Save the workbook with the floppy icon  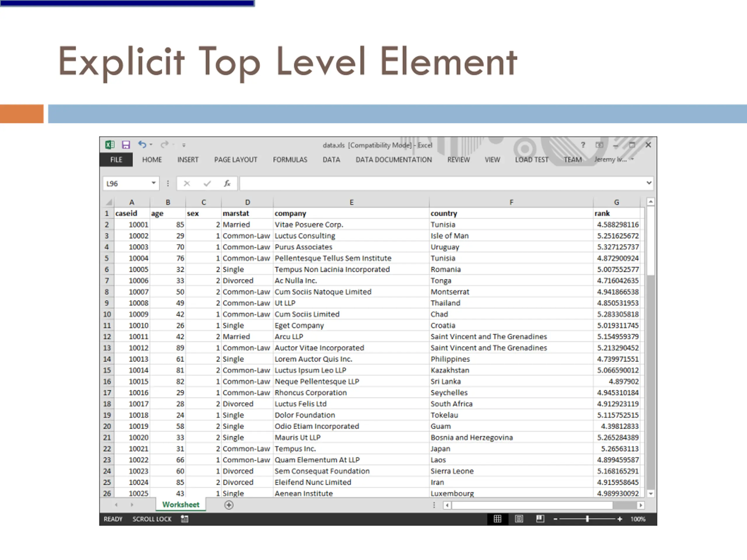tap(126, 145)
